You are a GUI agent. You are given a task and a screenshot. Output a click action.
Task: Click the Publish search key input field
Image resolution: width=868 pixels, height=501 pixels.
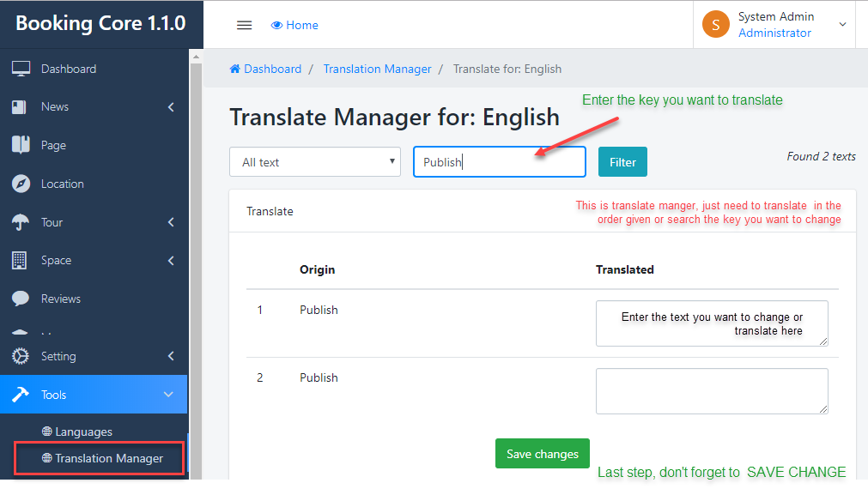[499, 162]
